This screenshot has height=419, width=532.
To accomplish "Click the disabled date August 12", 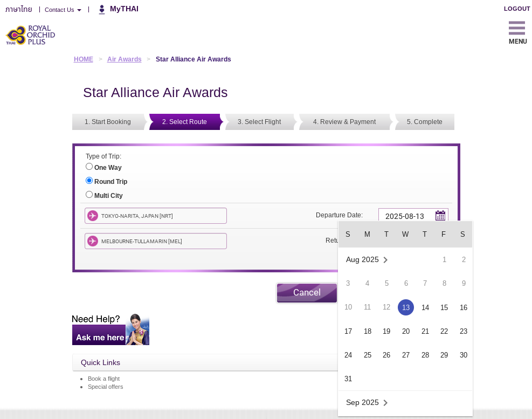I will pos(386,307).
